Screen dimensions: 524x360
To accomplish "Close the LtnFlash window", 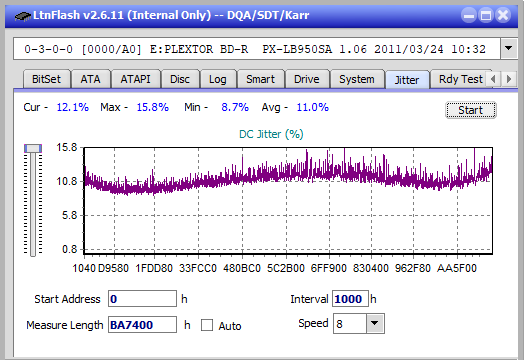I will (503, 15).
